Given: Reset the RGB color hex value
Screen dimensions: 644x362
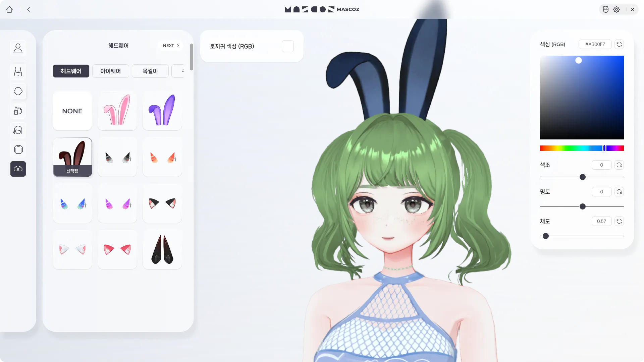Looking at the screenshot, I should point(619,44).
